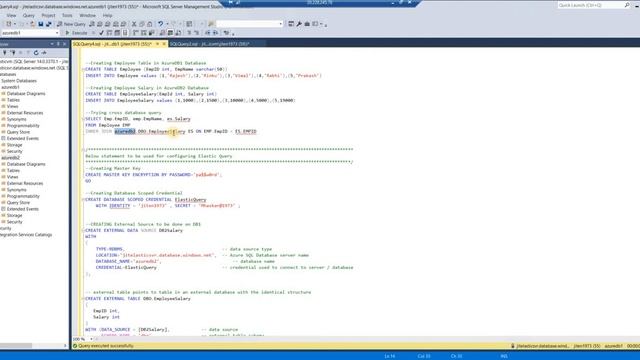
Task: Open the View menu
Action: [x=11, y=15]
